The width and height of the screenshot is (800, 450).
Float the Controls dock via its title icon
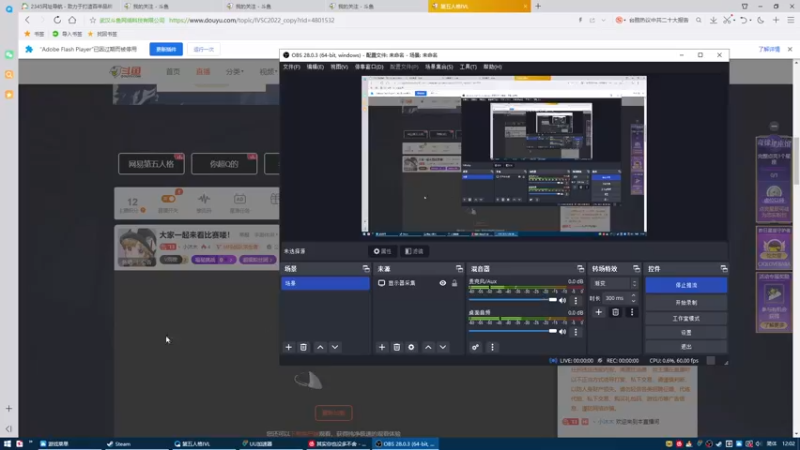723,268
